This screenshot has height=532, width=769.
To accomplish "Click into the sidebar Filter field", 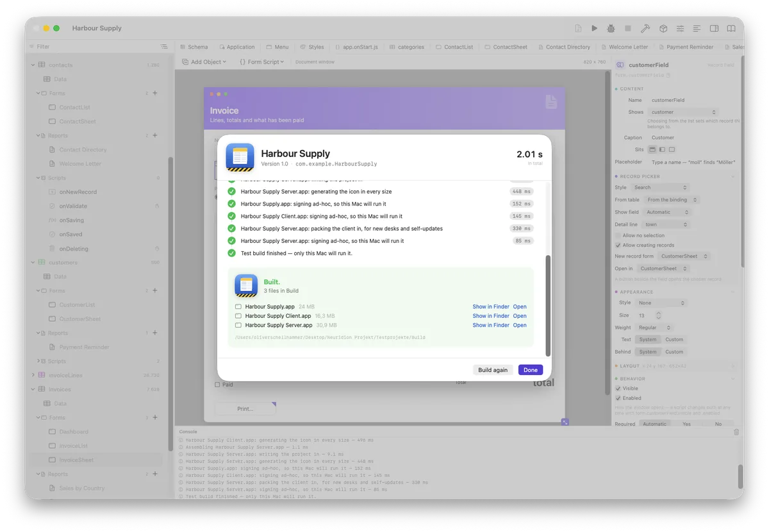I will point(96,47).
